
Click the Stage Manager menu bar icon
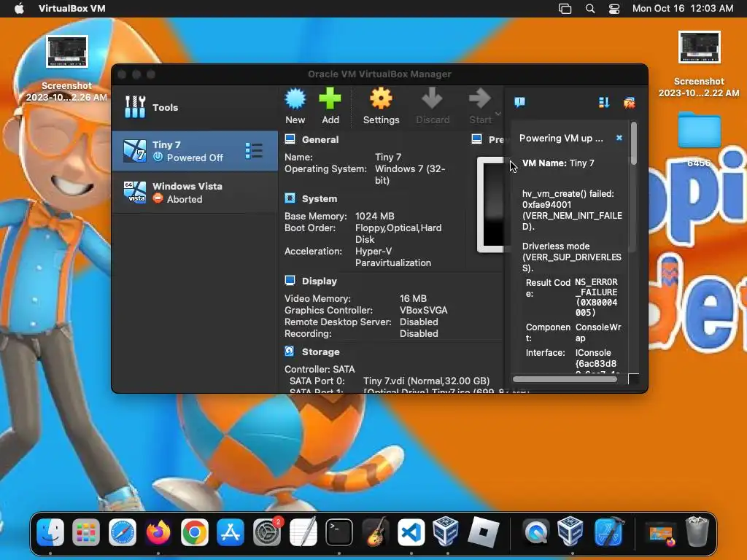tap(565, 9)
